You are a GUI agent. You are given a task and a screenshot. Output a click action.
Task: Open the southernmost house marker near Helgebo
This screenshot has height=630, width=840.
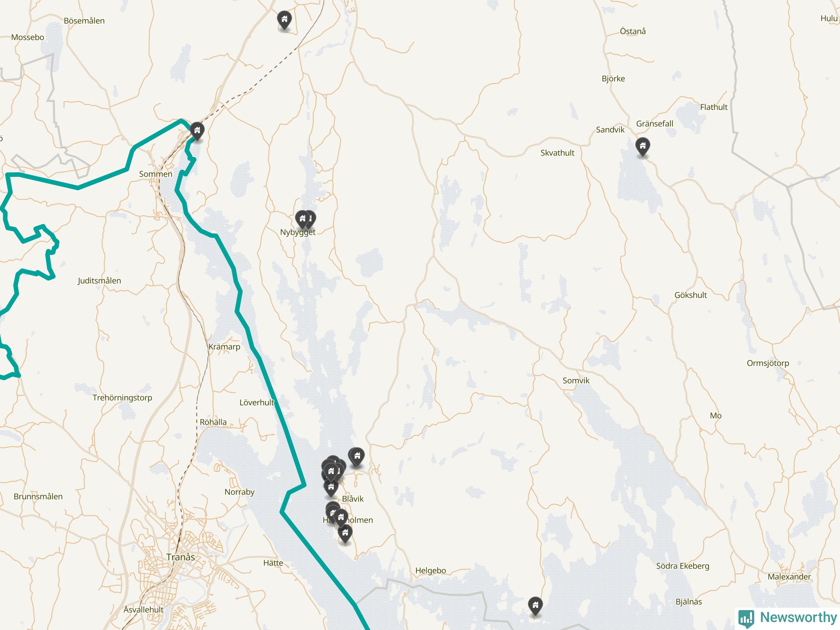tap(535, 606)
